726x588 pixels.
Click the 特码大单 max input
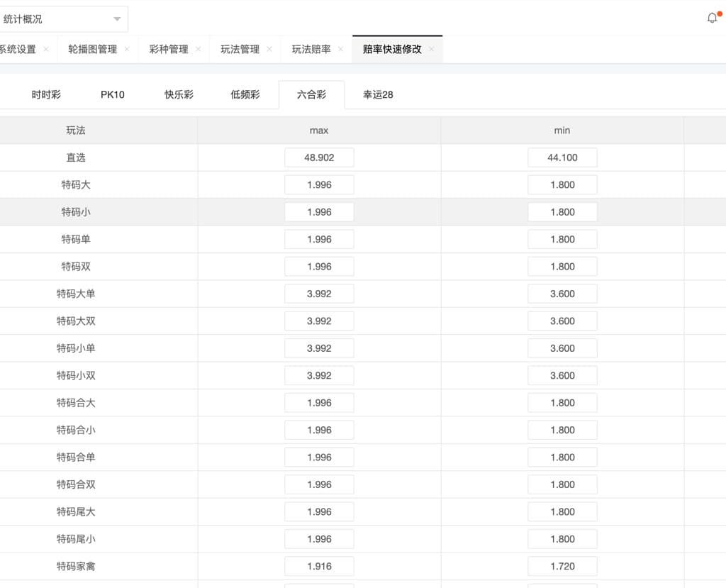(x=319, y=294)
